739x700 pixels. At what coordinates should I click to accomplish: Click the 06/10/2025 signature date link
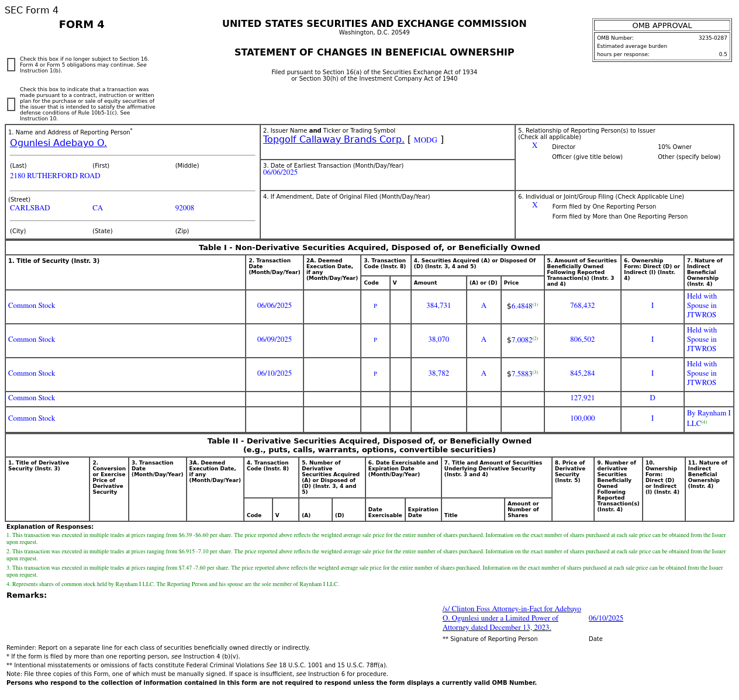coord(606,618)
